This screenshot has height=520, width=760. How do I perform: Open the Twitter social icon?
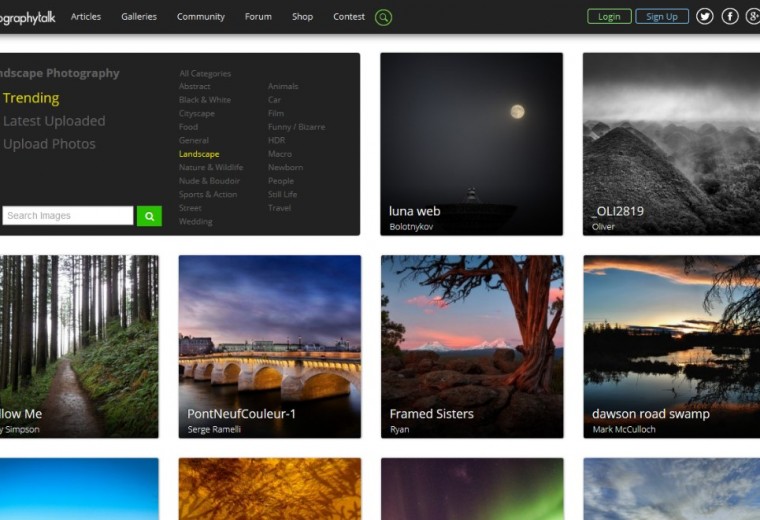click(x=704, y=16)
